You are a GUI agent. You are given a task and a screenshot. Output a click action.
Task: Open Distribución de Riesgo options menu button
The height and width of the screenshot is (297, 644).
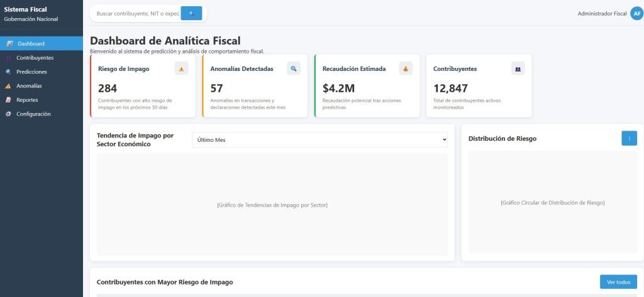(629, 138)
